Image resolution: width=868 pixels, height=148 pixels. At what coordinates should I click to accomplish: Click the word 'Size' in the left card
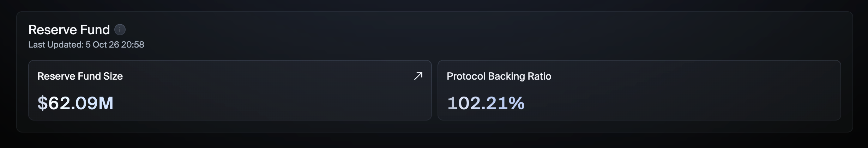113,76
